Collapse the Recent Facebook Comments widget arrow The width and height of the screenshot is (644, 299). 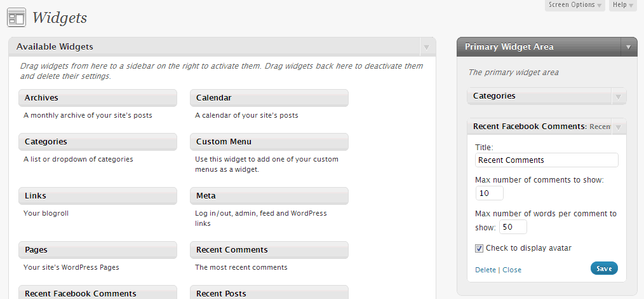coord(618,127)
